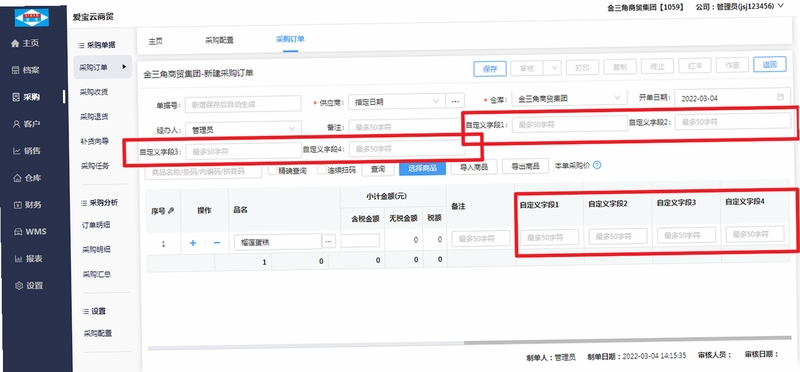Click the 作废 button
This screenshot has height=372, width=800.
click(732, 65)
